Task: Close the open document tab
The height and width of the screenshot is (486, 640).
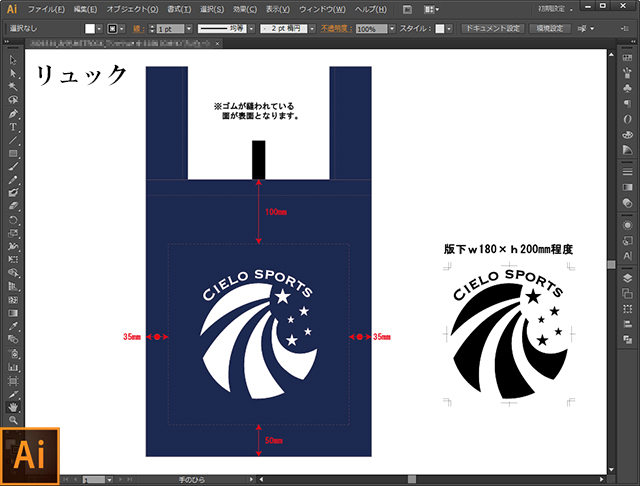Action: click(x=218, y=43)
